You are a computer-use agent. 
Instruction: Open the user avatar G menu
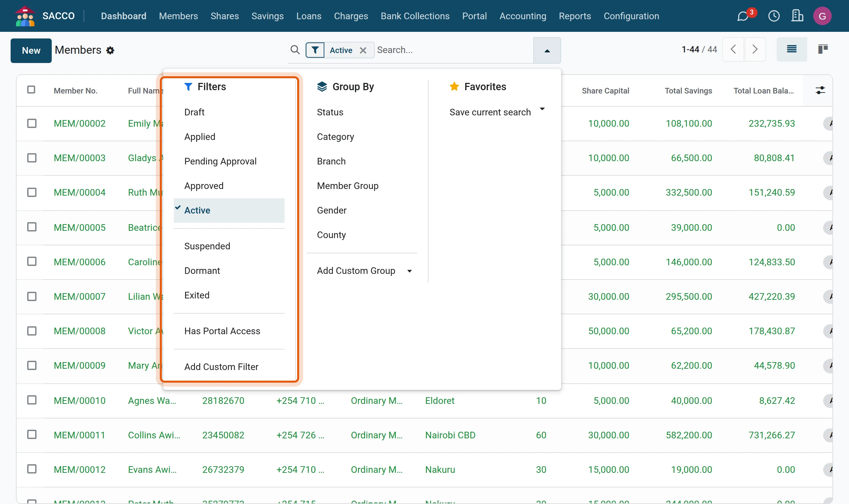coord(822,16)
